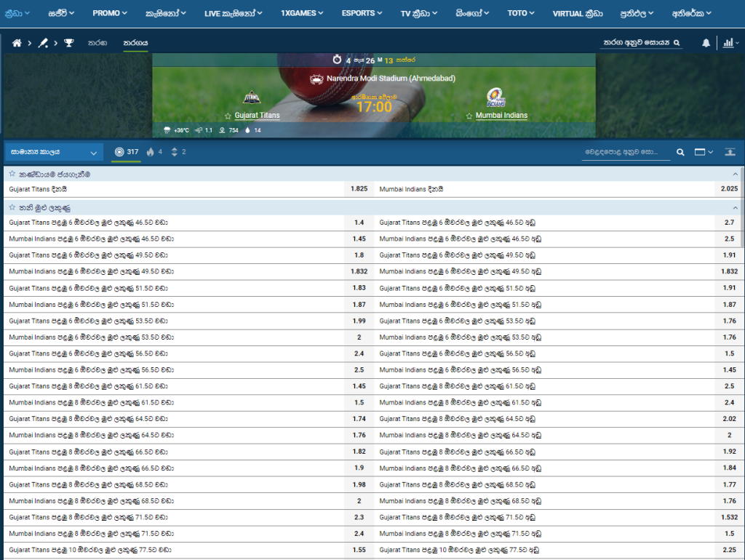Select Gujarat Titans 8 overs under 64.5 at 2.02
Screen dimensions: 745x560
coord(729,419)
